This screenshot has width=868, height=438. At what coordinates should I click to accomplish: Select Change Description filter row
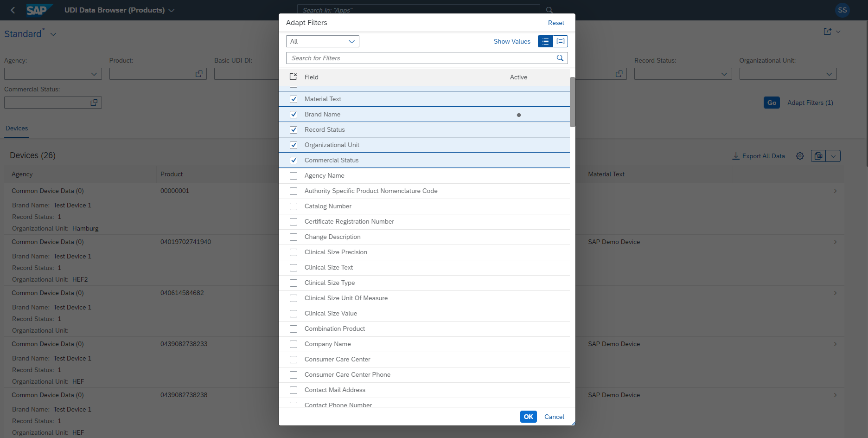[x=424, y=237]
